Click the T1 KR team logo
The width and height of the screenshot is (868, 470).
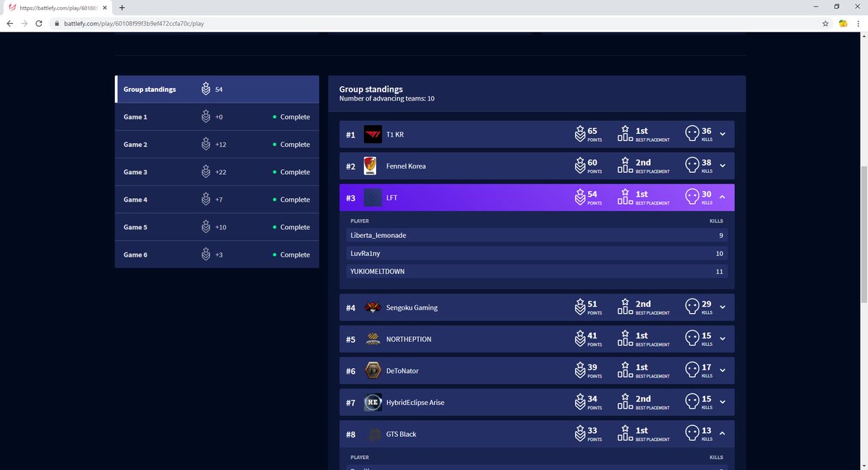pos(373,134)
